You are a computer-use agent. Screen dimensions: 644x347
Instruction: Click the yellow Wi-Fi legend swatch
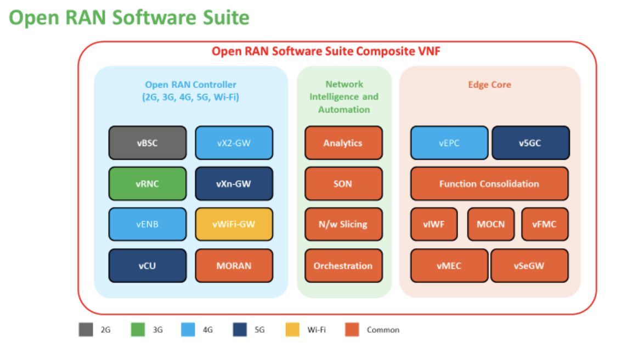tap(293, 329)
